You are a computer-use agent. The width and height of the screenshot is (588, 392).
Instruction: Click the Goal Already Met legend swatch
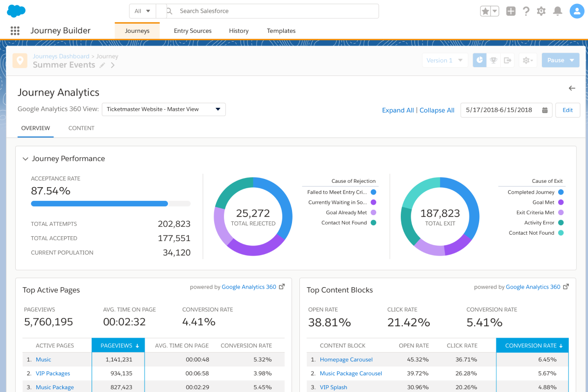click(x=373, y=213)
